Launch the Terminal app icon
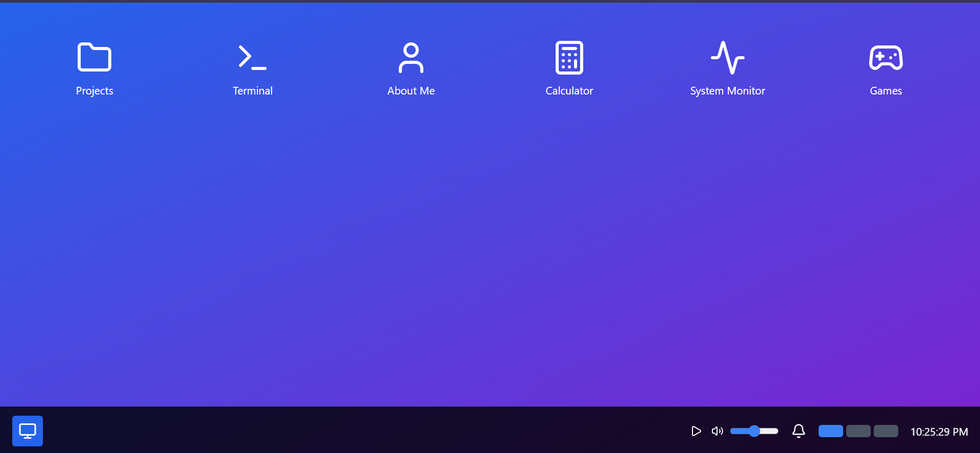Image resolution: width=980 pixels, height=453 pixels. click(x=252, y=57)
